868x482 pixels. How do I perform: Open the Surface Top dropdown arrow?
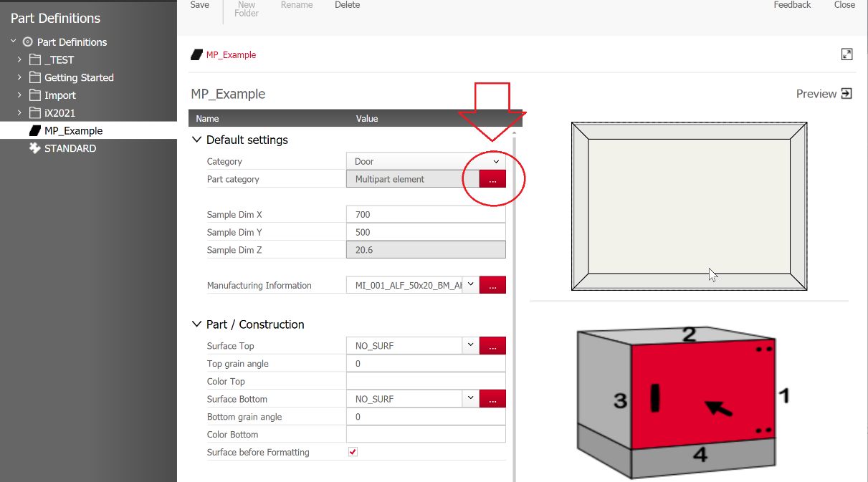pos(471,345)
